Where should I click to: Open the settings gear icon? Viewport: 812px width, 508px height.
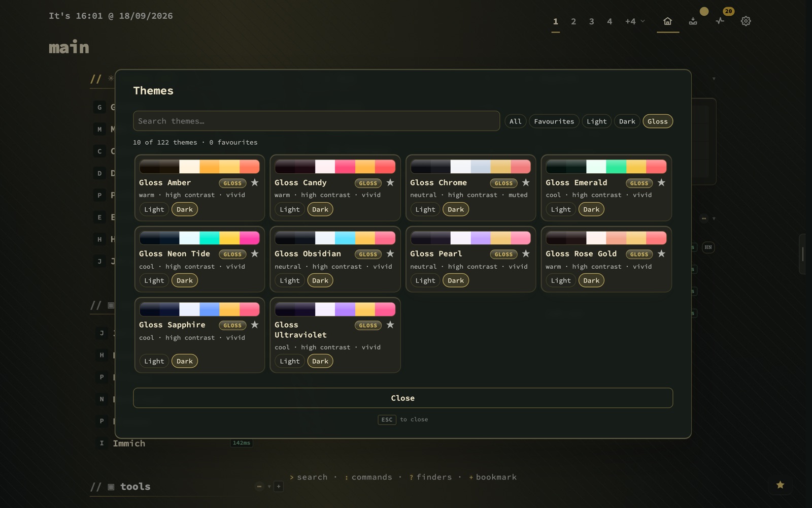746,21
